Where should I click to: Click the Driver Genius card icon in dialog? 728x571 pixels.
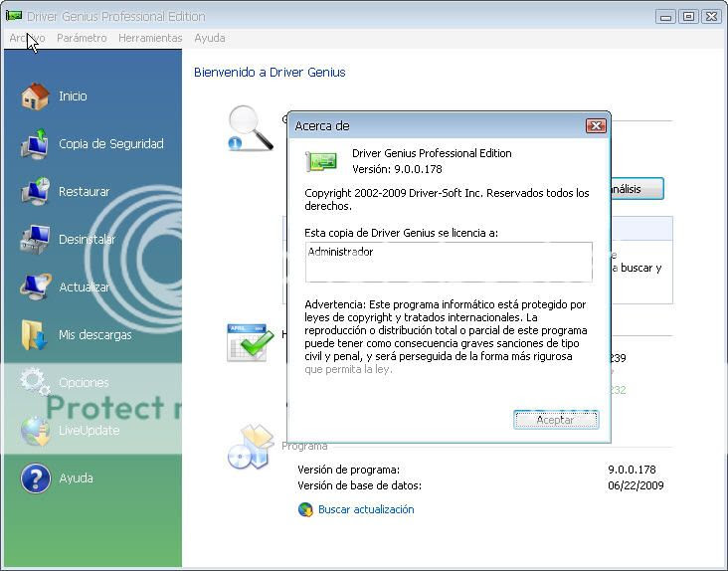click(x=321, y=161)
